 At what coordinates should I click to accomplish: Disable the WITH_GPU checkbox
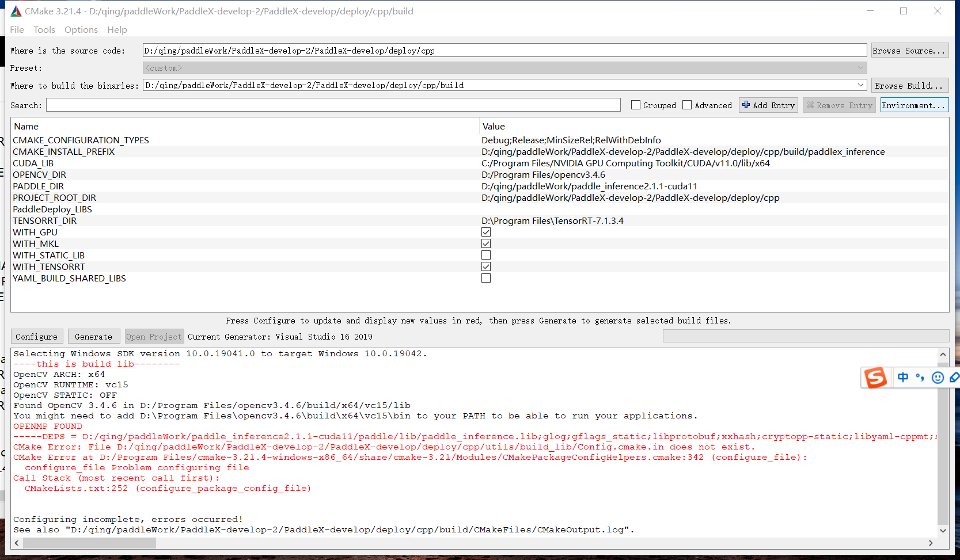pos(485,232)
